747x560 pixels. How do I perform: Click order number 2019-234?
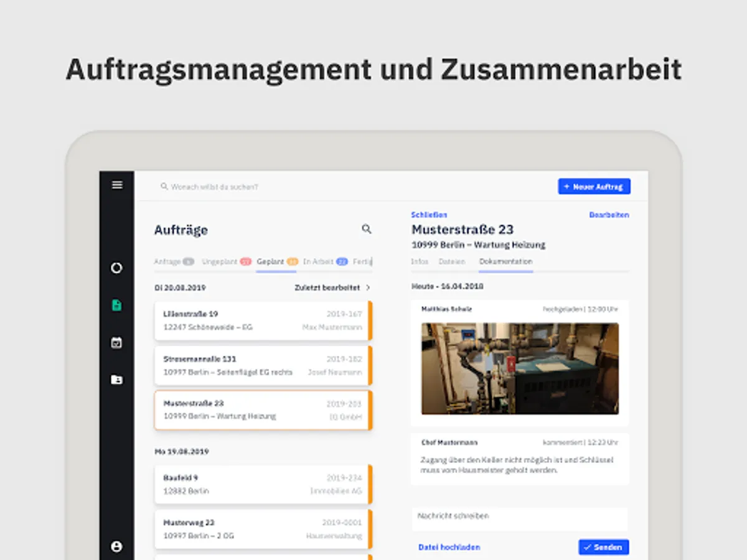pyautogui.click(x=344, y=478)
